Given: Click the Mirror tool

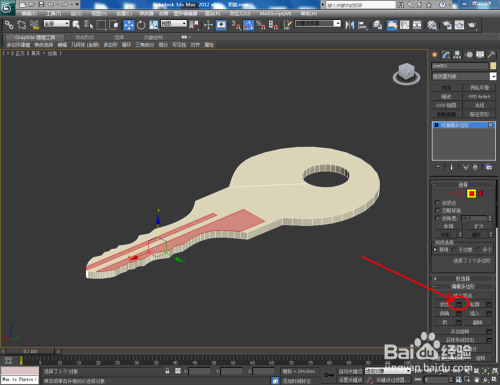Looking at the screenshot, I should point(350,25).
